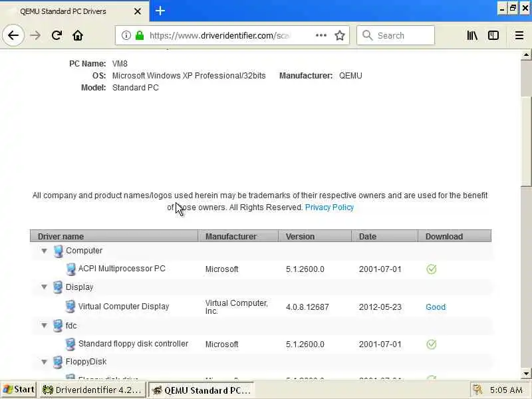Reload the current page
Screen dimensions: 532x399
57,35
